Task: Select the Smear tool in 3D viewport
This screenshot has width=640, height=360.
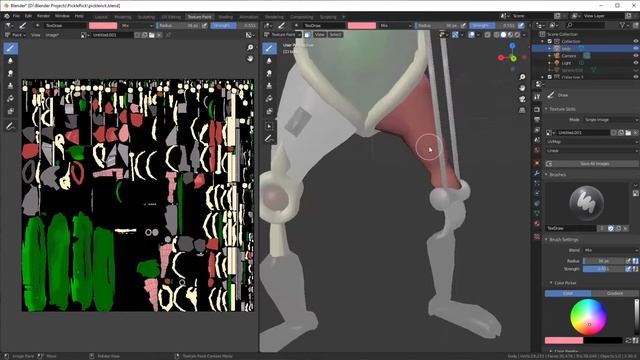Action: click(x=269, y=73)
